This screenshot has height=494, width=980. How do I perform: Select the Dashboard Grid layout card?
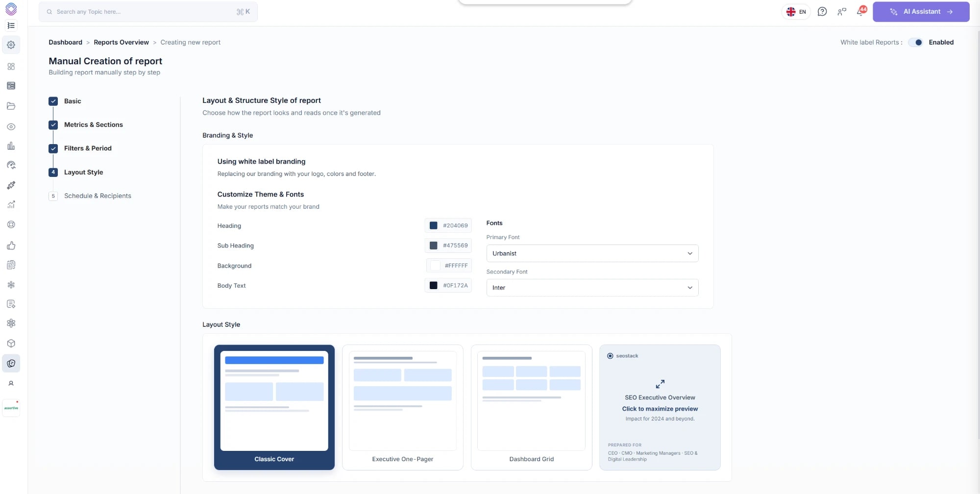(531, 407)
